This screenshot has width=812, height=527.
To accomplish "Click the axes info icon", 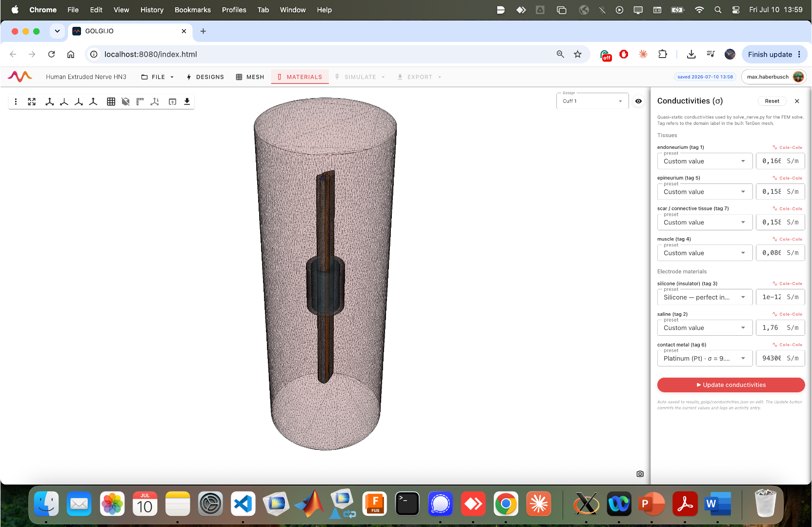I will 155,101.
